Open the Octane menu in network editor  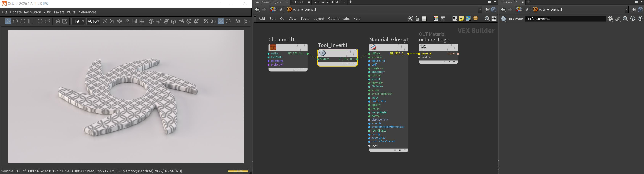[x=334, y=19]
